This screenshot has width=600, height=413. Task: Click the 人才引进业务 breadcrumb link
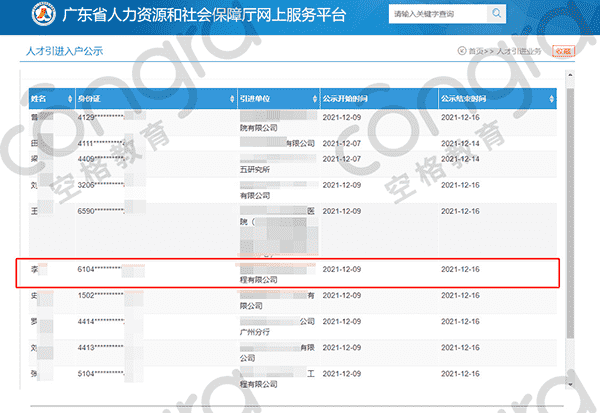click(x=518, y=51)
